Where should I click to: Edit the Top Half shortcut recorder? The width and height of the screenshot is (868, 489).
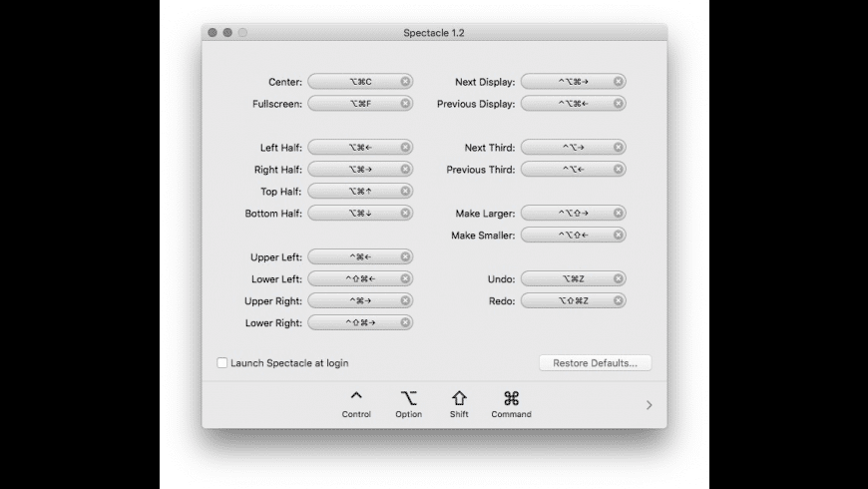click(x=360, y=191)
